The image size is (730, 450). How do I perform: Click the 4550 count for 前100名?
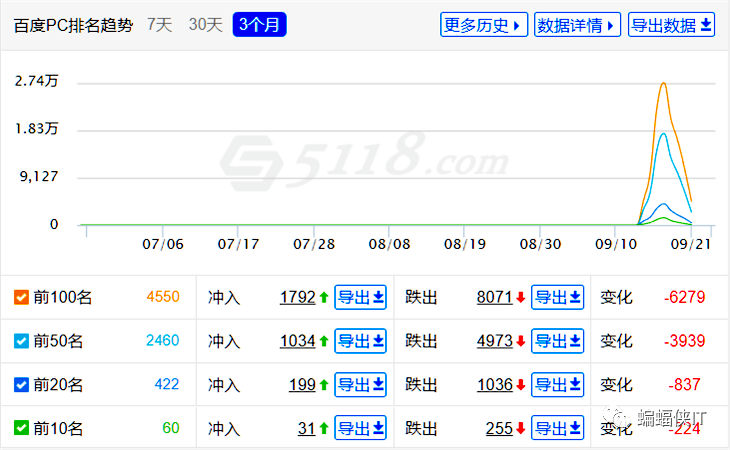tap(163, 296)
